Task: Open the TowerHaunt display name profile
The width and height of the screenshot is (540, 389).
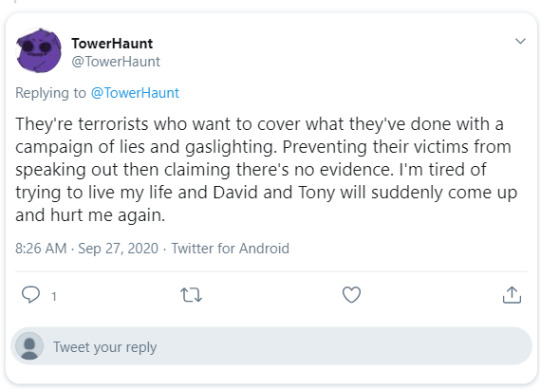Action: [x=112, y=43]
